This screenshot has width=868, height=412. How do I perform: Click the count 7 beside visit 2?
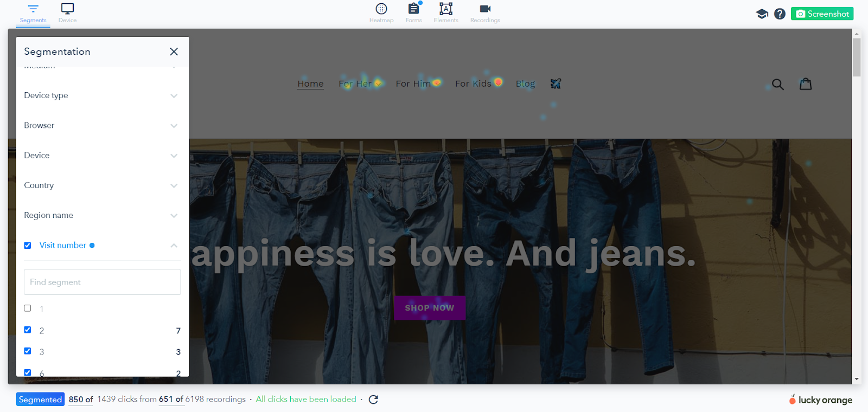178,331
